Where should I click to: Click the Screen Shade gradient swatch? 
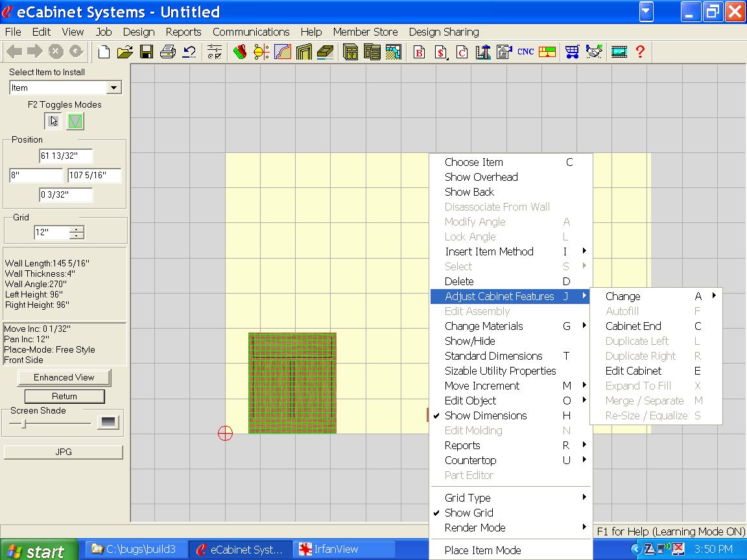pos(108,423)
